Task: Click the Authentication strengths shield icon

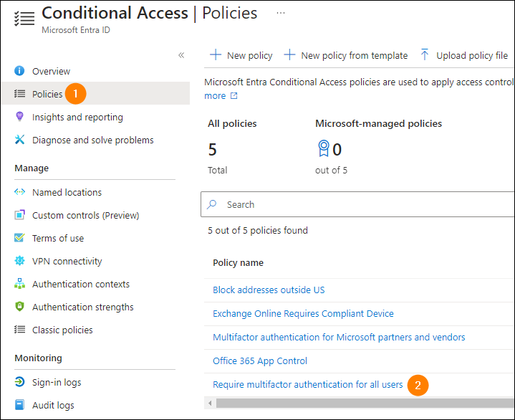Action: (x=19, y=307)
